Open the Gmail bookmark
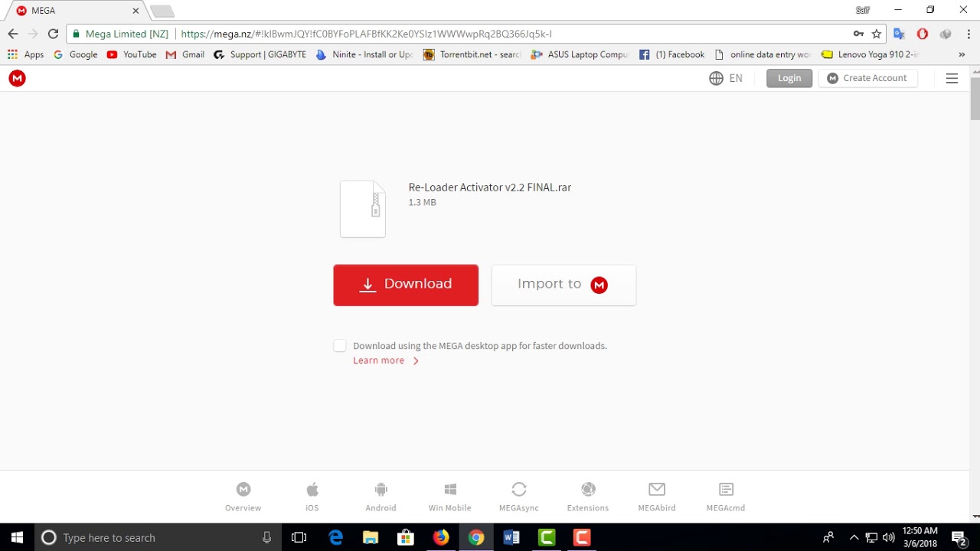Image resolution: width=980 pixels, height=551 pixels. click(185, 54)
